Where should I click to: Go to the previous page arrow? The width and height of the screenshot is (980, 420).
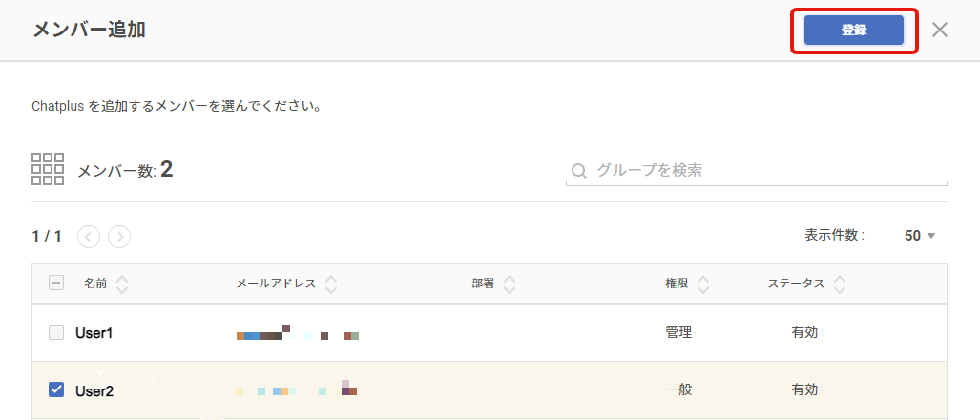[x=89, y=237]
